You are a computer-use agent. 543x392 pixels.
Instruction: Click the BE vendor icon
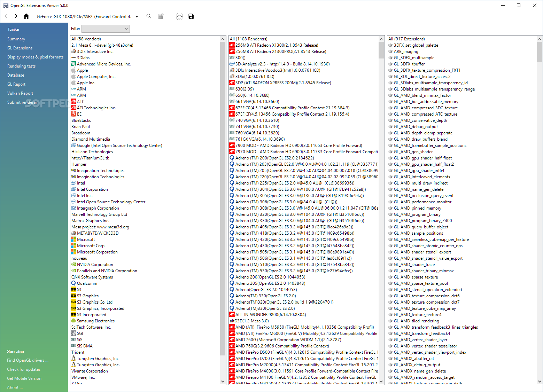[73, 114]
